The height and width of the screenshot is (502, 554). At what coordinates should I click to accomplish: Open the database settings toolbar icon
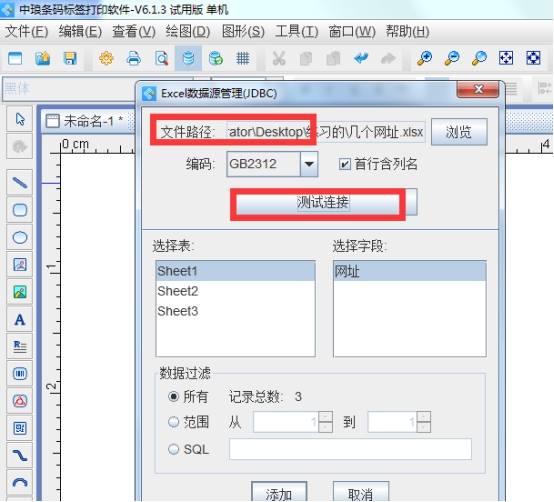click(x=188, y=58)
